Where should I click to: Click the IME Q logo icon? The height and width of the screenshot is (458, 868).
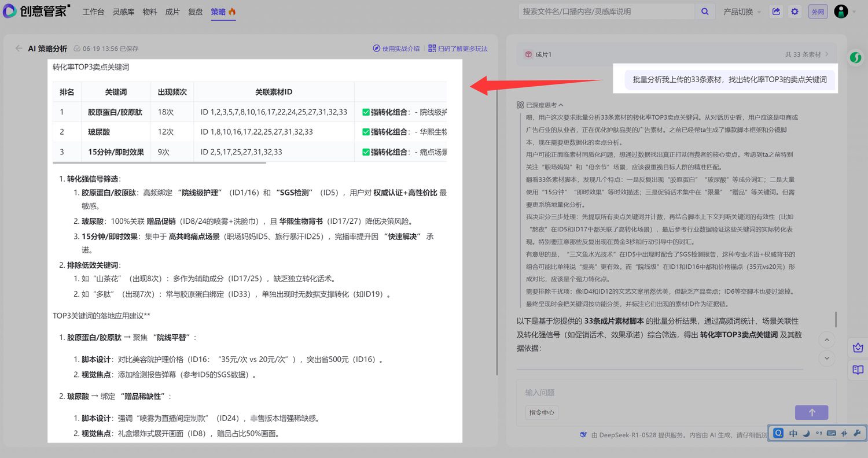click(x=779, y=433)
